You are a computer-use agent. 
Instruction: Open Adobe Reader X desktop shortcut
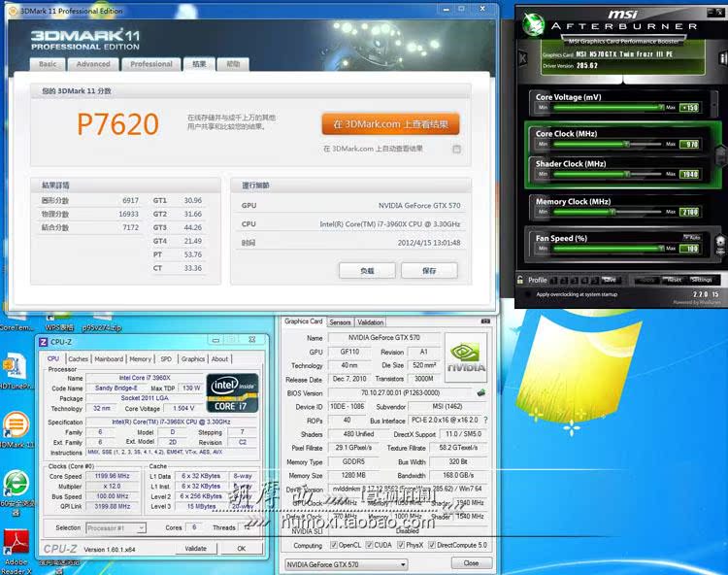(16, 544)
